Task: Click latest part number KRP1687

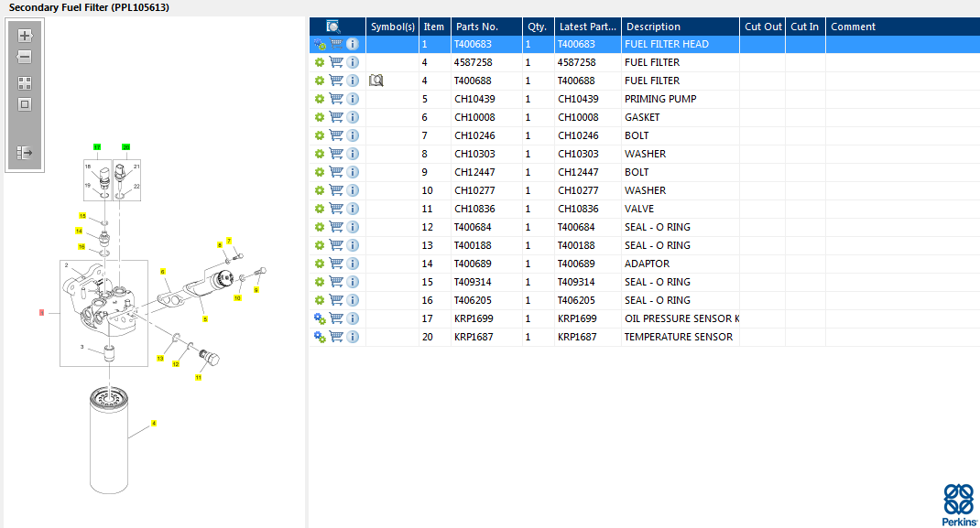Action: 577,337
